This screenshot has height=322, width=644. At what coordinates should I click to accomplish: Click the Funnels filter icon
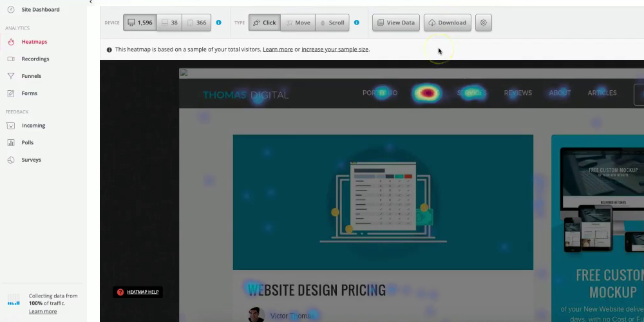click(x=11, y=76)
